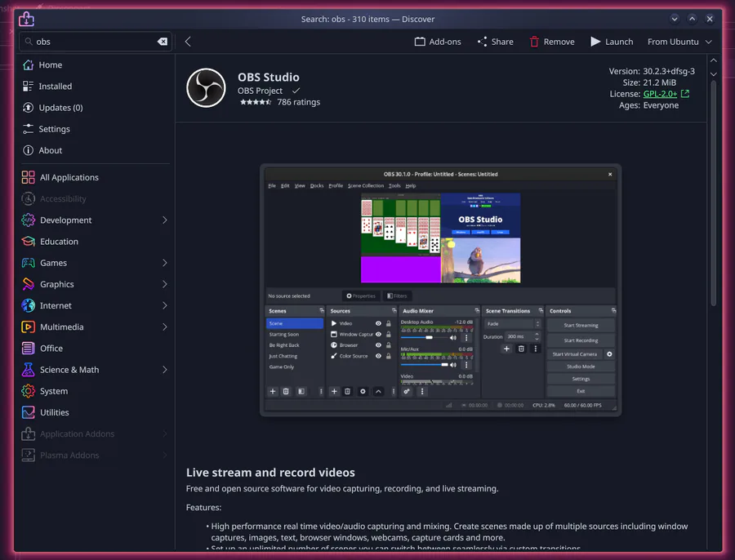Screen dimensions: 735x560
Task: Click the Ages: Everyone text
Action: tap(648, 105)
